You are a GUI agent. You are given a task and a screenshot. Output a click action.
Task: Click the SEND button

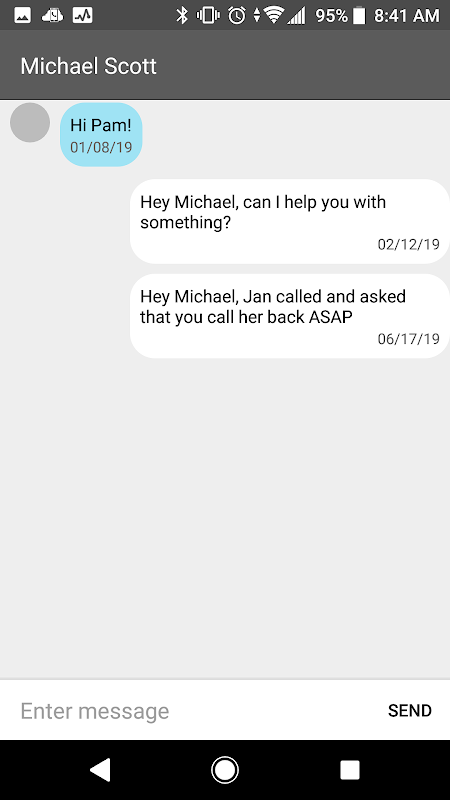click(410, 710)
